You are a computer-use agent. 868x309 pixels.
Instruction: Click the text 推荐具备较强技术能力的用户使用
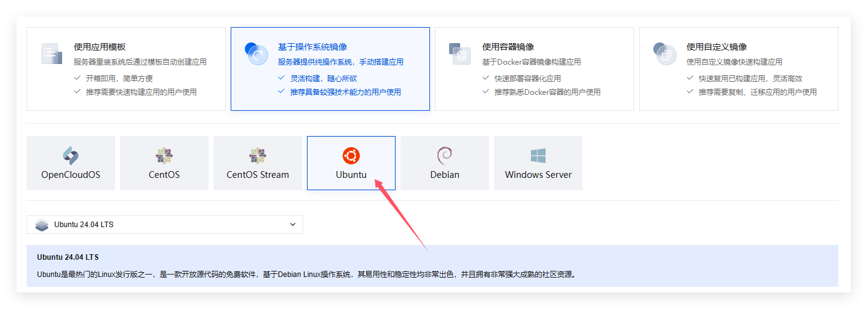point(346,92)
